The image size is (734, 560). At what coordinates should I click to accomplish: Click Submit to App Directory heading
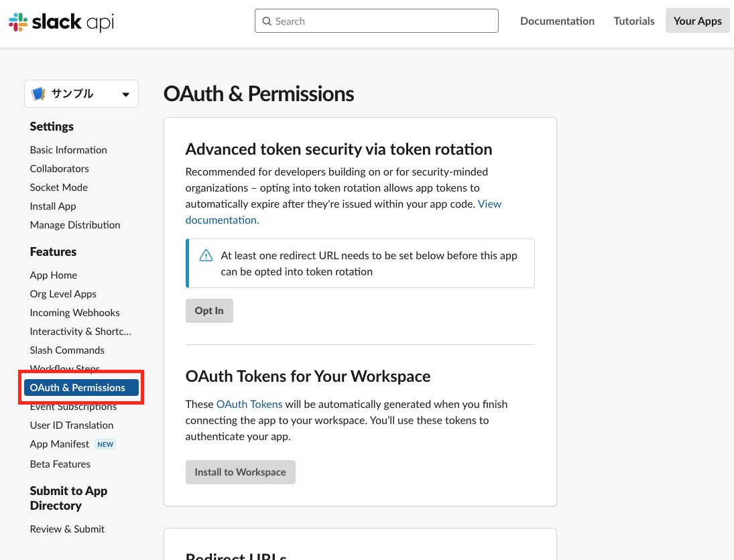pyautogui.click(x=69, y=498)
